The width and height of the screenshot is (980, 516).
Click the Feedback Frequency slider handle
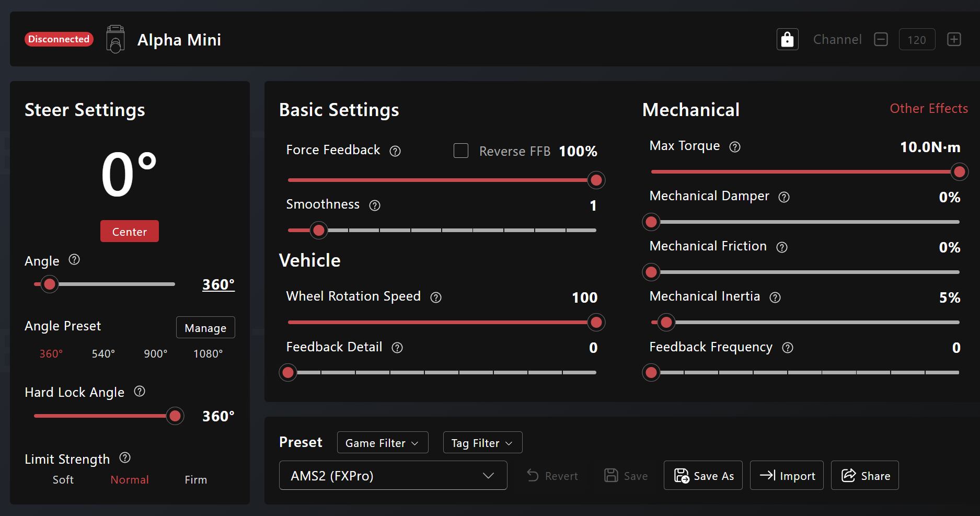tap(651, 373)
